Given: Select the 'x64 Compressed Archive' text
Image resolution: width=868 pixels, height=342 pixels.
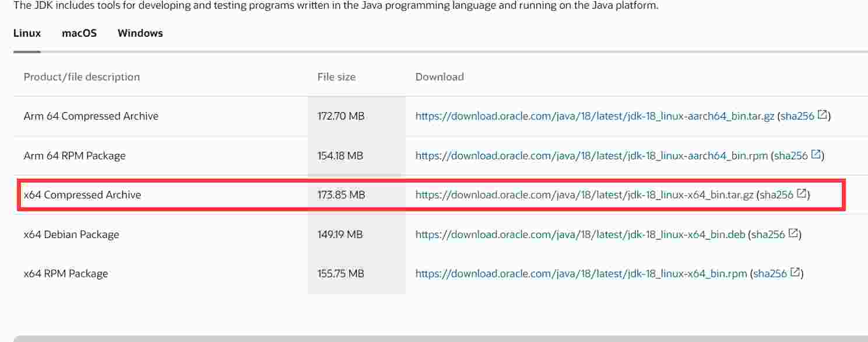Looking at the screenshot, I should pos(82,195).
